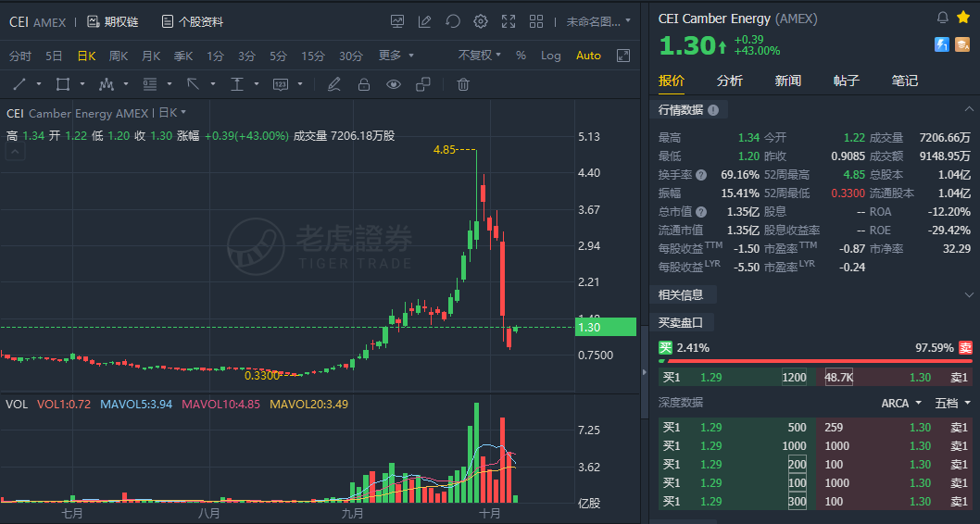
Task: Choose the 15分 interval
Action: (x=312, y=56)
